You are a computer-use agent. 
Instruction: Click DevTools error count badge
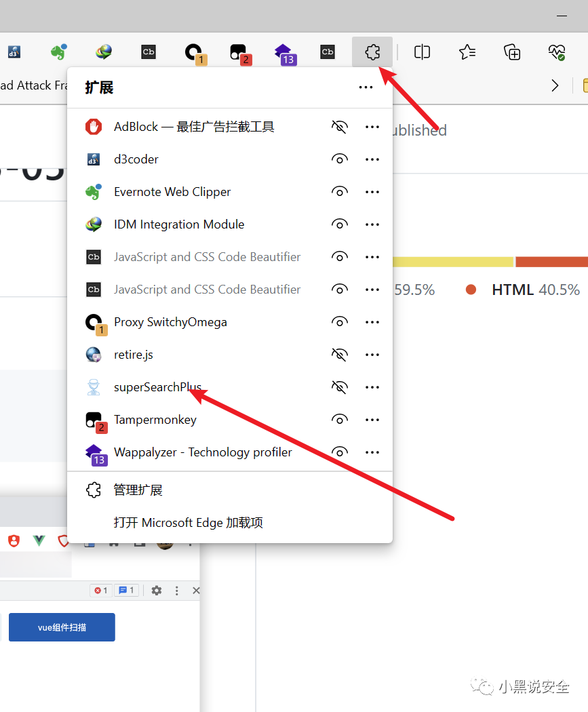click(x=101, y=591)
